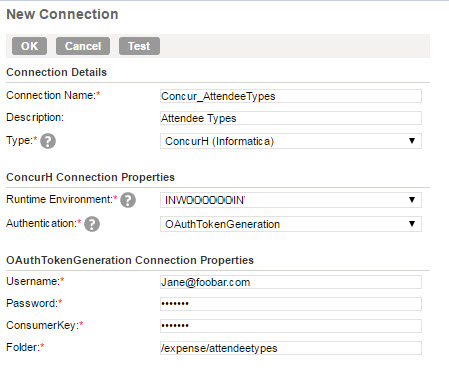This screenshot has width=449, height=371.
Task: Cancel the new connection
Action: tap(83, 46)
